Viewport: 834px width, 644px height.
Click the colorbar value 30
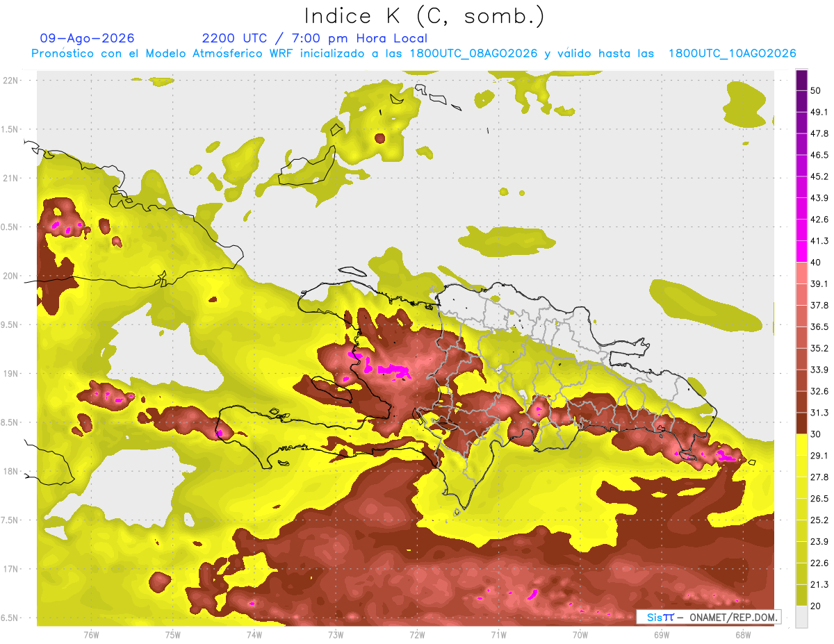(x=816, y=434)
